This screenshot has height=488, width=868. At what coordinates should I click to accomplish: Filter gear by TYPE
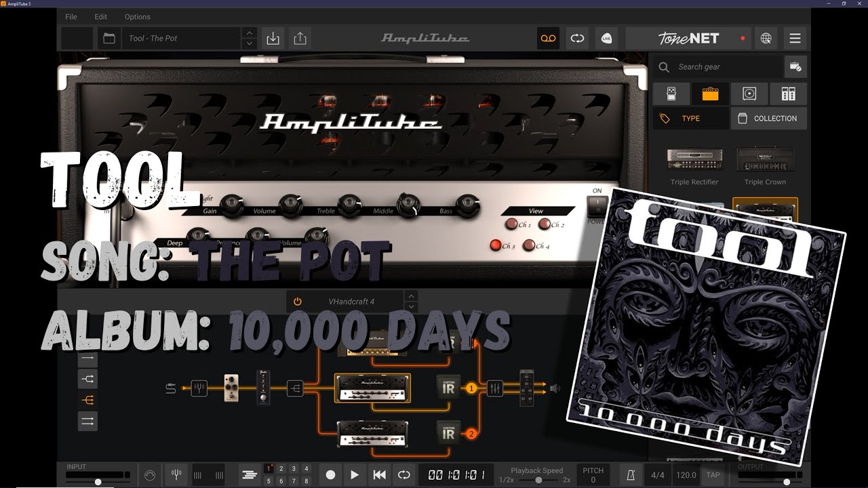click(690, 118)
